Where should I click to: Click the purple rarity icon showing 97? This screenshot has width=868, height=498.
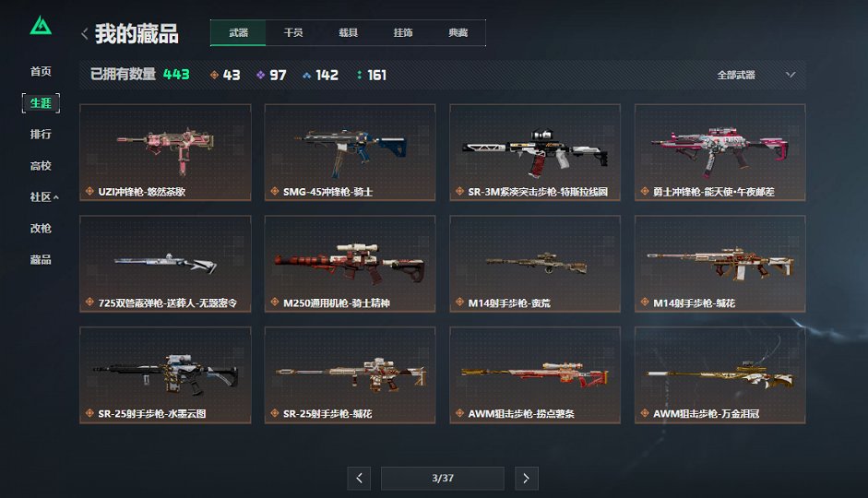260,75
